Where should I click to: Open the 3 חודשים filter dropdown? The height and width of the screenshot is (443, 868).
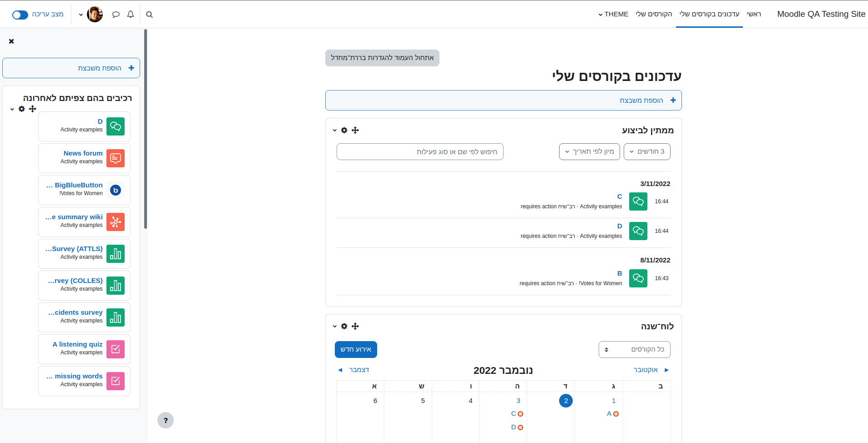647,151
